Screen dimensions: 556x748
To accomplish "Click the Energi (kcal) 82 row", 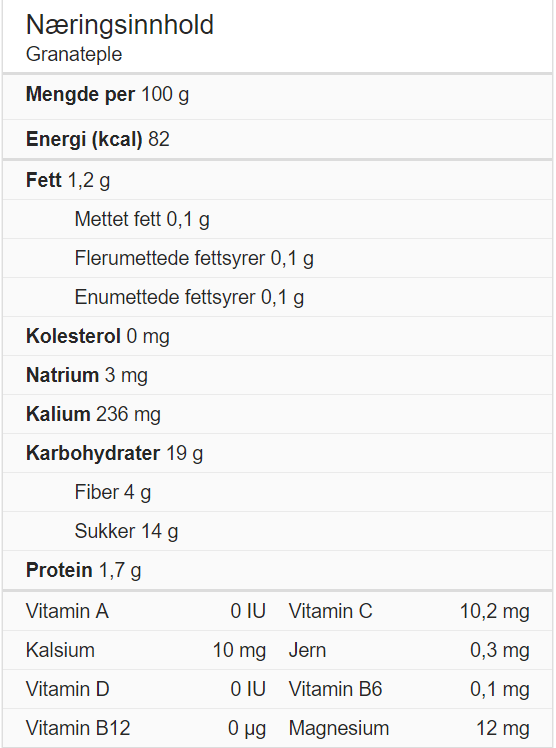I will (278, 139).
